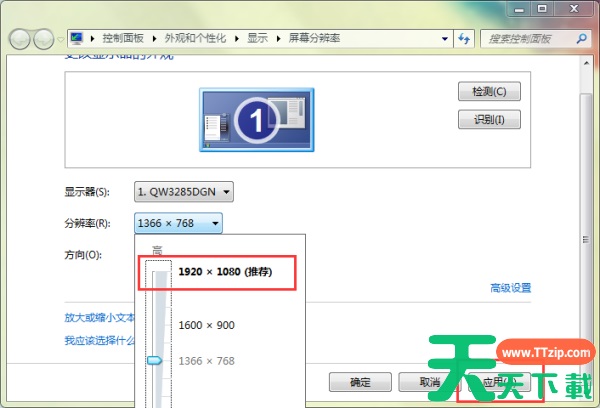This screenshot has height=408, width=600.
Task: Close the window with red X
Action: coord(571,9)
